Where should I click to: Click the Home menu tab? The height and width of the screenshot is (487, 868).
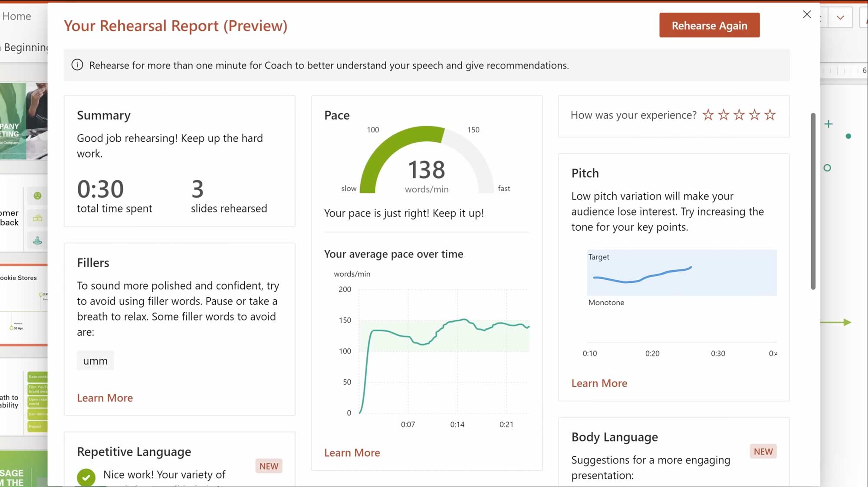click(16, 16)
